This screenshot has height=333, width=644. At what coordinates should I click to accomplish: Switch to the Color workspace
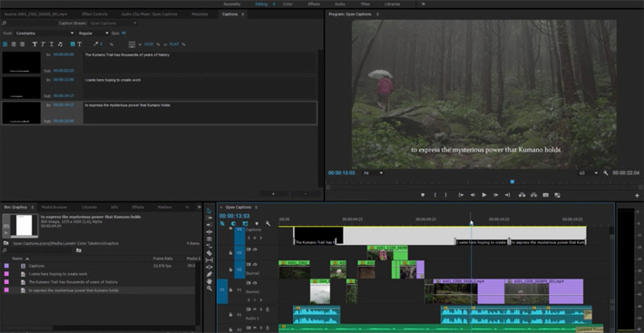pyautogui.click(x=288, y=4)
